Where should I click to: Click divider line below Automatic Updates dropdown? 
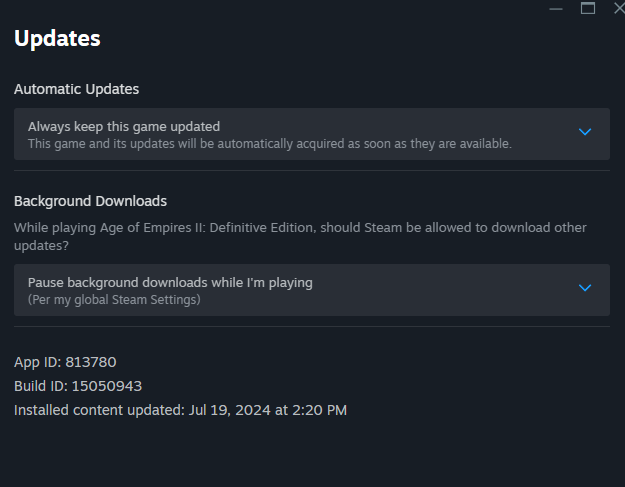click(x=311, y=170)
